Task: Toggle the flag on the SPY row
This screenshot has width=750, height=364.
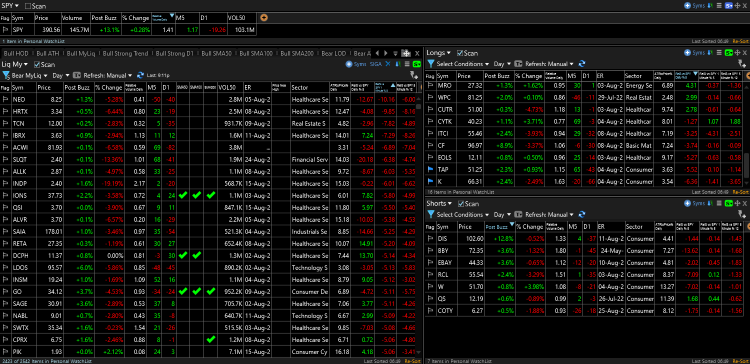Action: 5,30
